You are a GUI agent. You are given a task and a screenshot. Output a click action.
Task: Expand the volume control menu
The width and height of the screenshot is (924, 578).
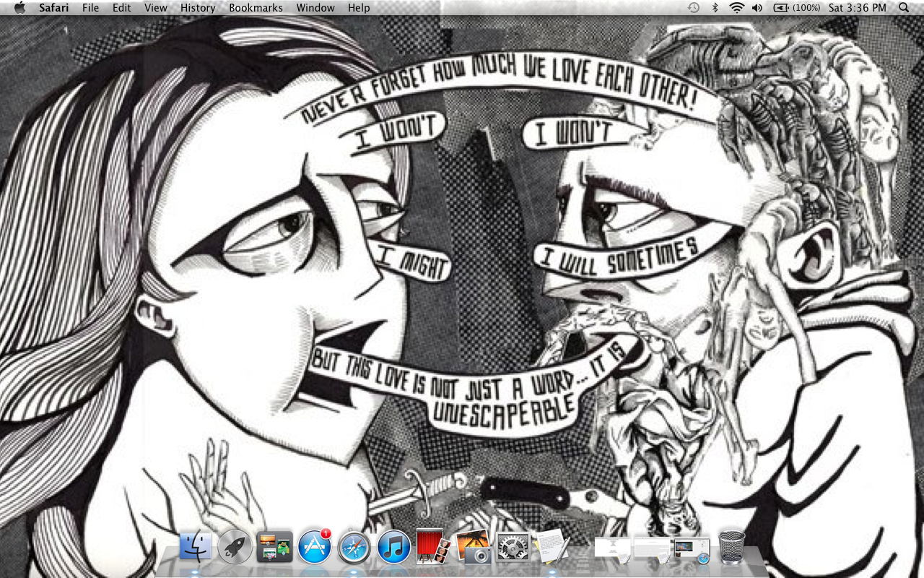(757, 8)
